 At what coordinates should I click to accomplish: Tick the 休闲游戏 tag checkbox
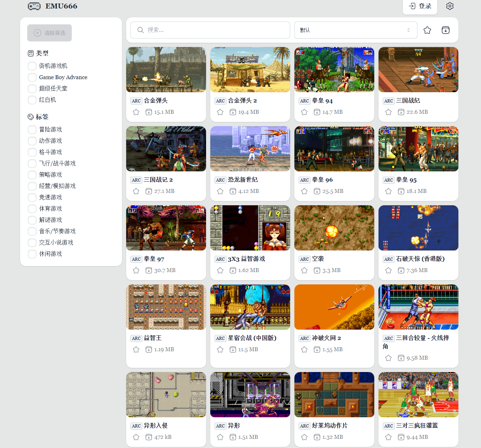[32, 254]
